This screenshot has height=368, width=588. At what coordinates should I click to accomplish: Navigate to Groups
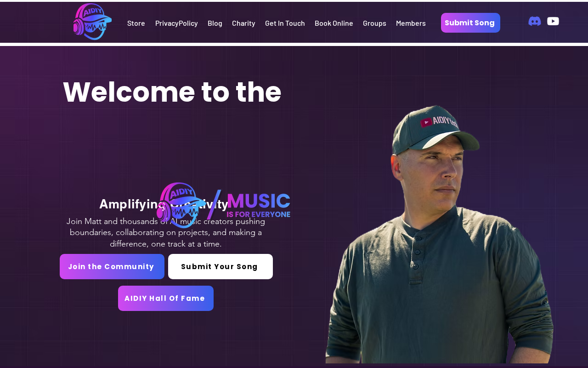(374, 23)
